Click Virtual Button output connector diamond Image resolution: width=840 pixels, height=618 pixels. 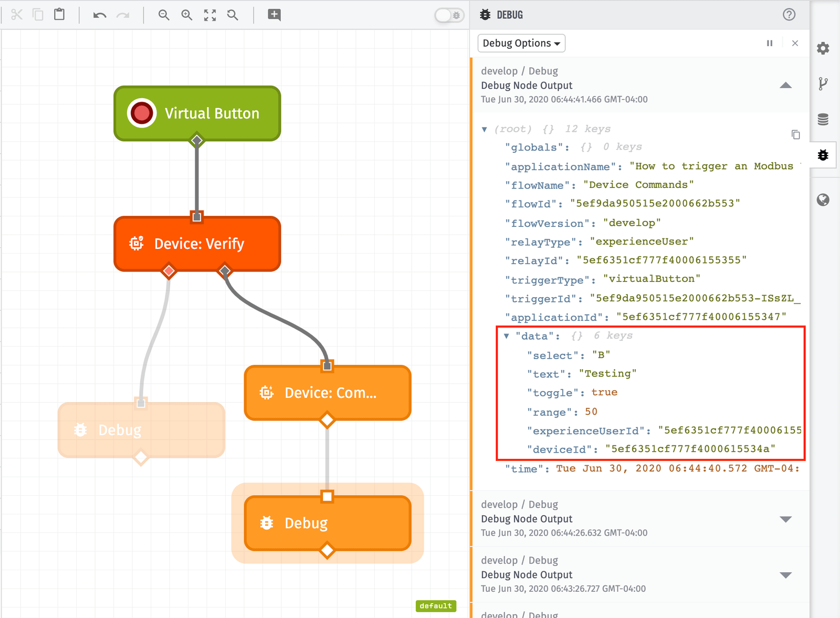click(x=196, y=140)
